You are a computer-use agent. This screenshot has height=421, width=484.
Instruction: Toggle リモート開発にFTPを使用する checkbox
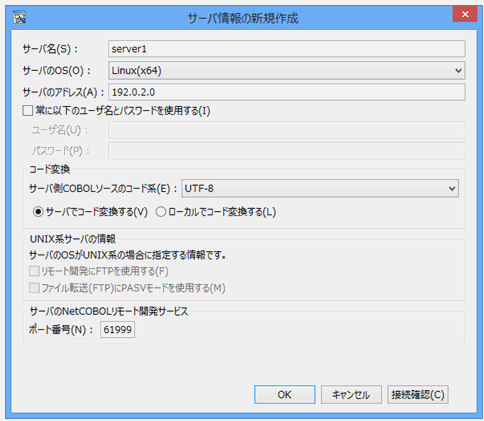(x=34, y=271)
